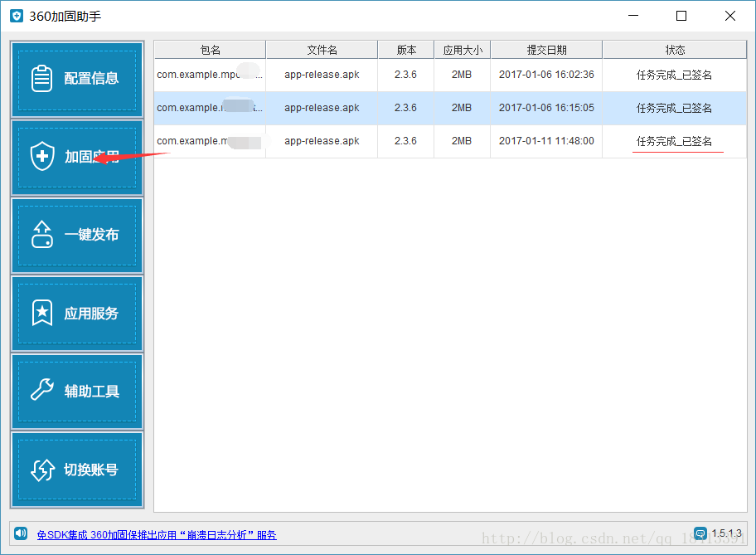
Task: Click date 2017-01-06 16:15:05
Action: click(x=546, y=108)
